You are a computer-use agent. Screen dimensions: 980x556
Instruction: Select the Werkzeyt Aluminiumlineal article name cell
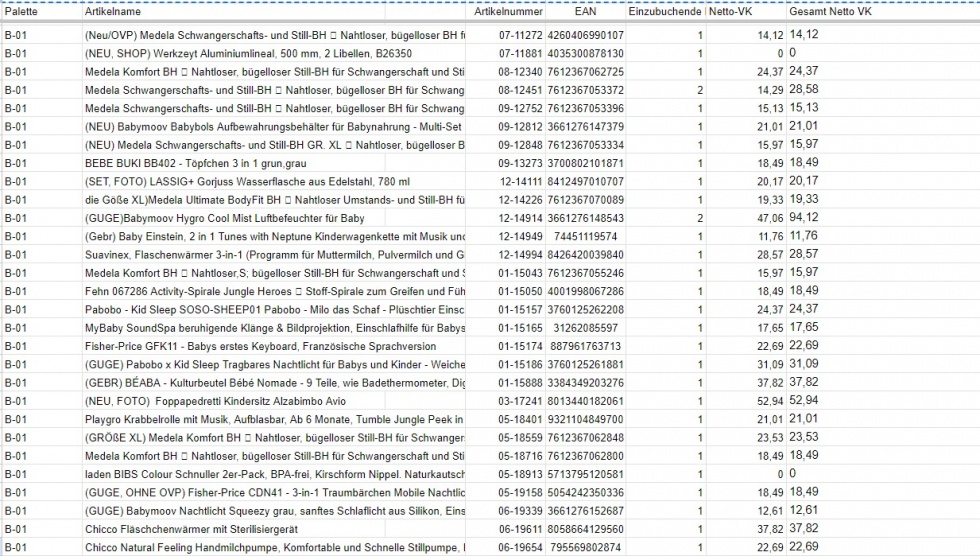(x=275, y=53)
